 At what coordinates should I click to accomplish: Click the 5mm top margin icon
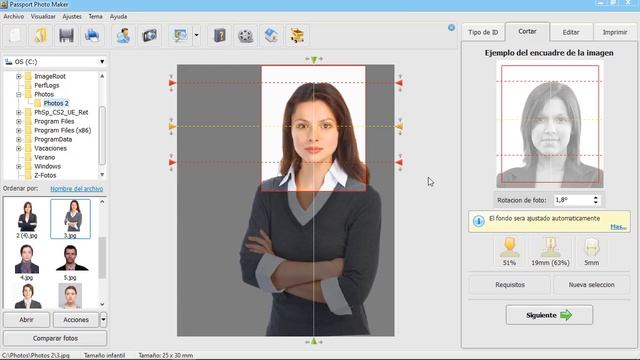[x=591, y=247]
